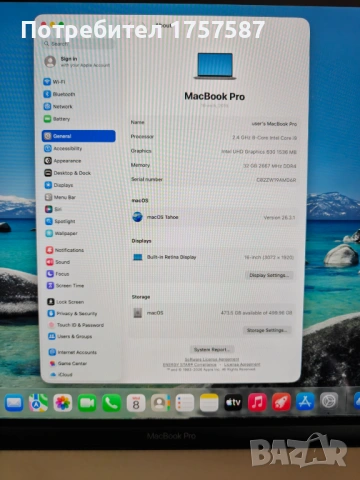Click the macOS storage drive row
Viewport: 360px width, 480px height.
tap(212, 313)
